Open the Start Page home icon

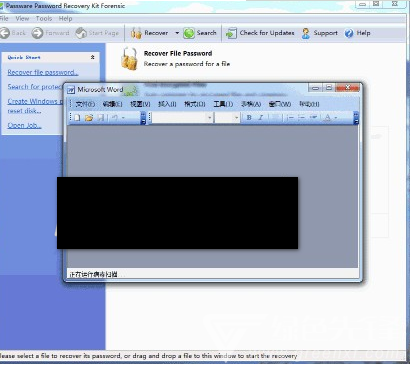[81, 33]
